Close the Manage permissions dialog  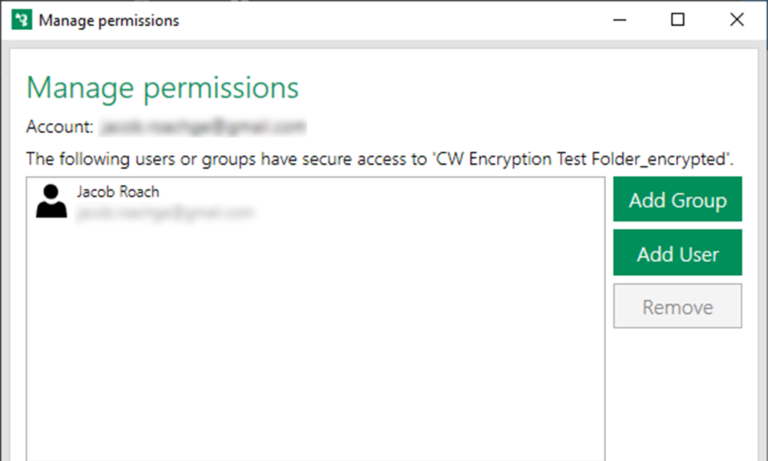pyautogui.click(x=737, y=20)
